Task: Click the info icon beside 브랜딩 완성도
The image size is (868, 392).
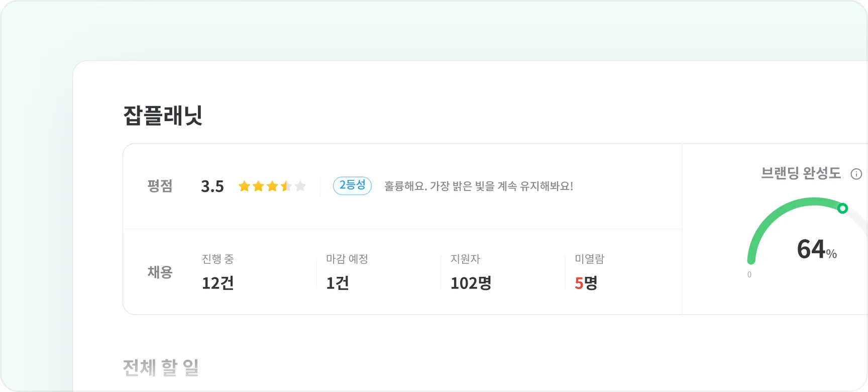Action: [x=856, y=174]
